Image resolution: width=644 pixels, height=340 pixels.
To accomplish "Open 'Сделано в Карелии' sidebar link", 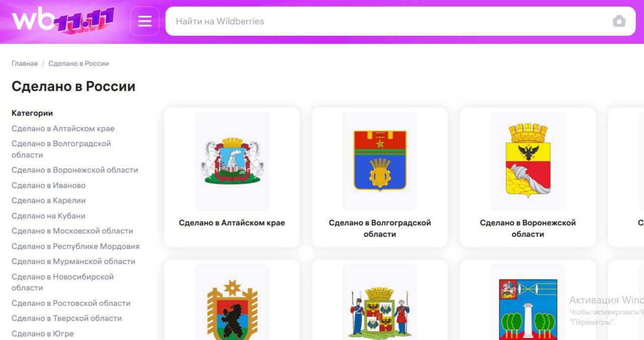I will (48, 201).
